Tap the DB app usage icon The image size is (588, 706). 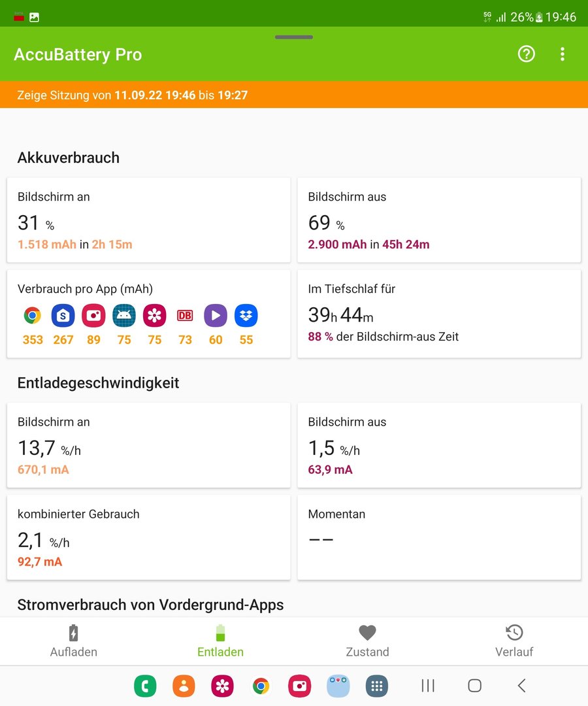[185, 316]
